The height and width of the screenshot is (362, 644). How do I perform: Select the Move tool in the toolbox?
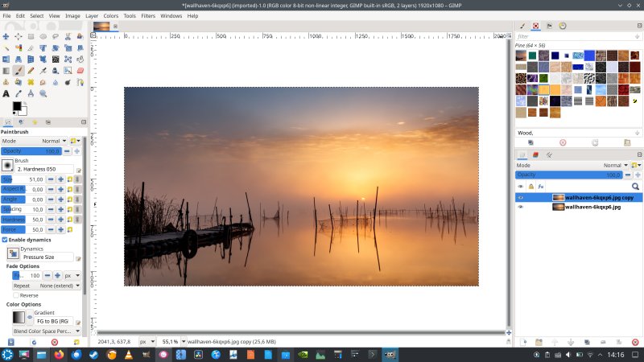(x=6, y=36)
